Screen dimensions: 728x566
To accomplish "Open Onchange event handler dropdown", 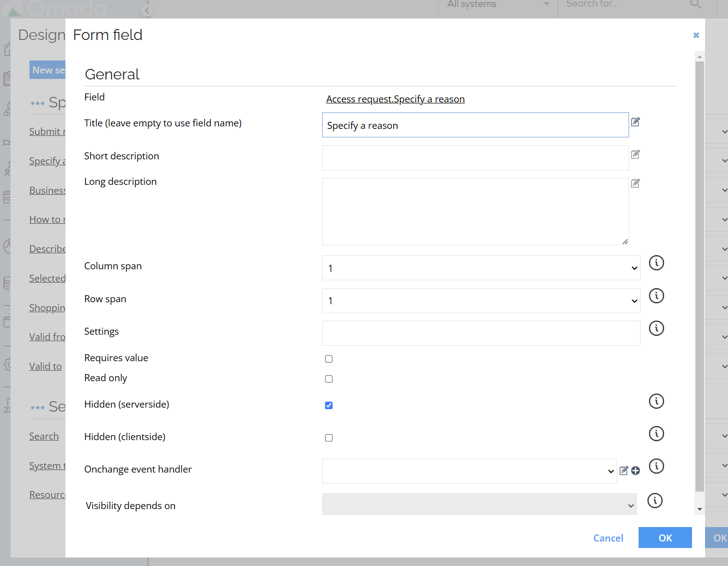I will 470,471.
